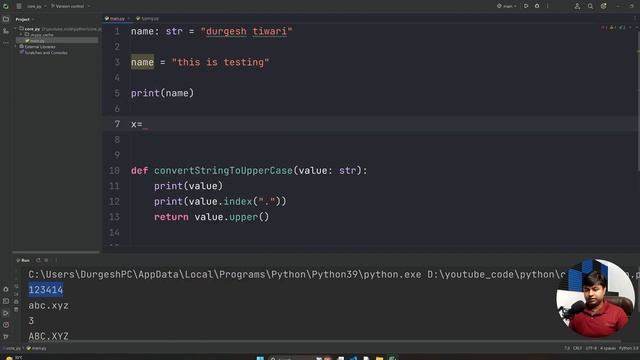The height and width of the screenshot is (360, 640).
Task: Open more options in the Run panel header
Action: coord(56,260)
